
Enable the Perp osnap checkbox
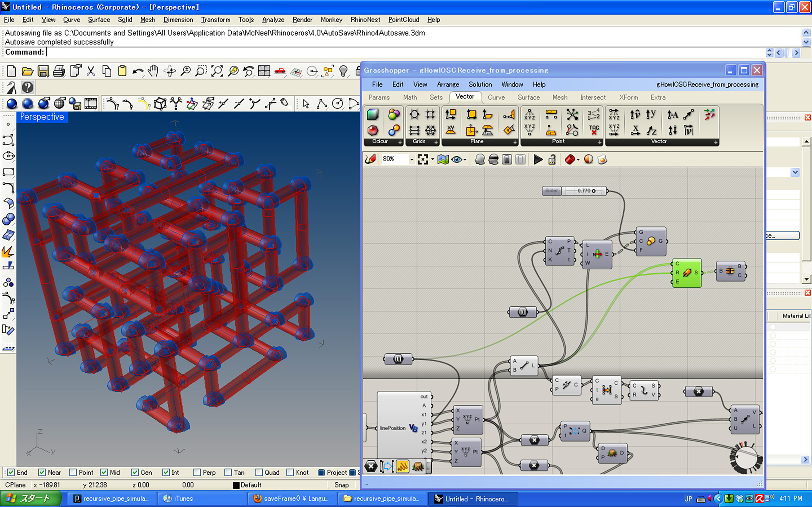197,472
